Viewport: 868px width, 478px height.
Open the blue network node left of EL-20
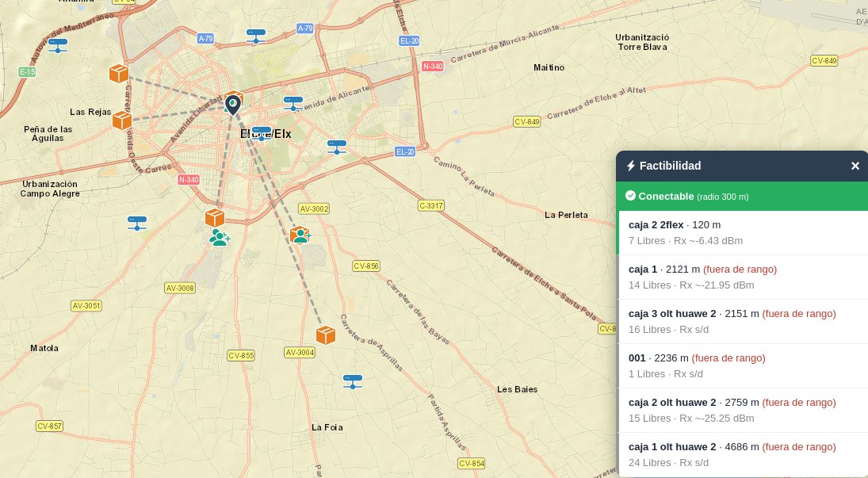pos(337,147)
